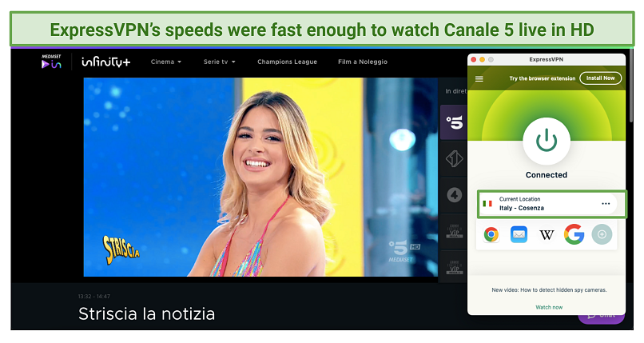Screen dimensions: 644x343
Task: Open the ExpressVPN hamburger menu
Action: tap(479, 79)
